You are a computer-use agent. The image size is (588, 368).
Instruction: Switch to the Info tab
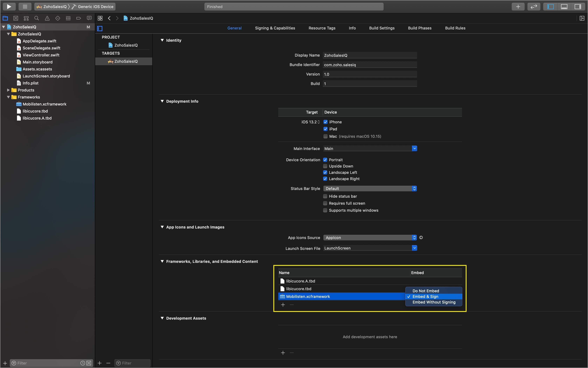[x=352, y=28]
